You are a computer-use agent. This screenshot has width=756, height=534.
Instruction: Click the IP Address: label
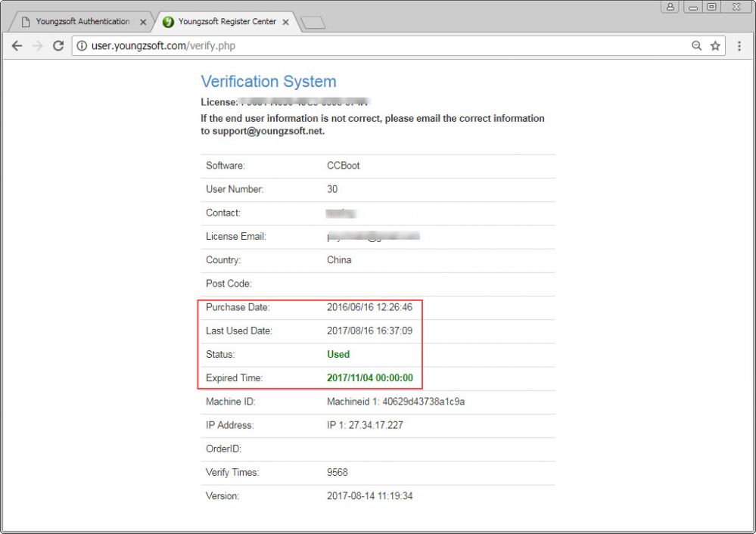229,425
